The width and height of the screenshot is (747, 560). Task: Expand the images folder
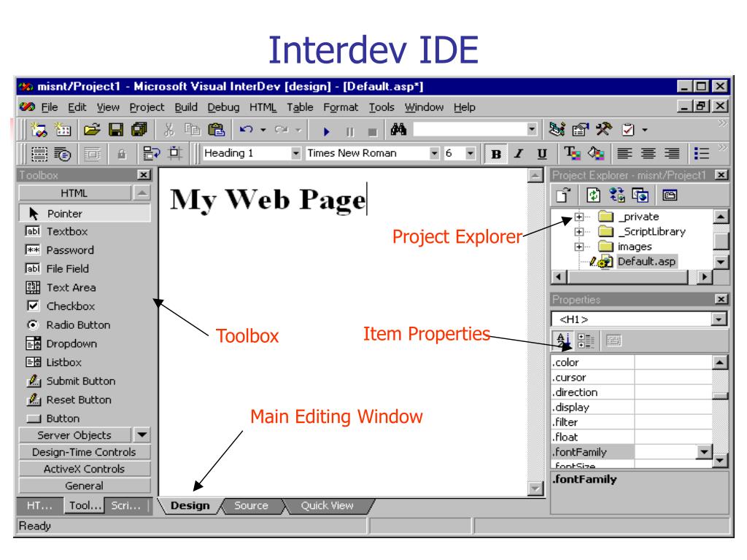[x=578, y=246]
